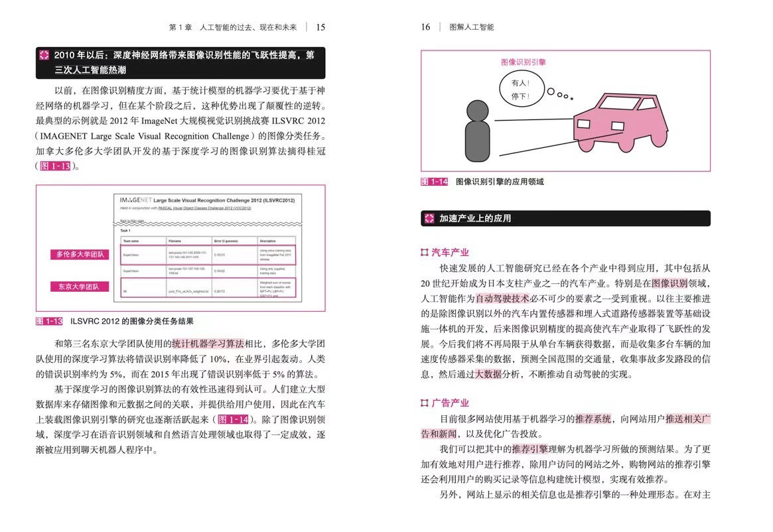Viewport: 773px width, 532px height.
Task: Click the highlighted term 自动驾驶技术
Action: point(502,299)
